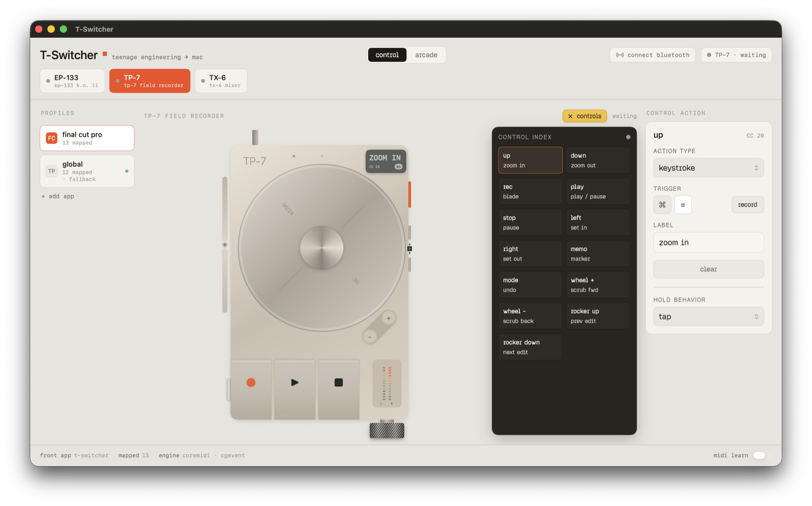Select the EP-133 device tab

tap(72, 81)
